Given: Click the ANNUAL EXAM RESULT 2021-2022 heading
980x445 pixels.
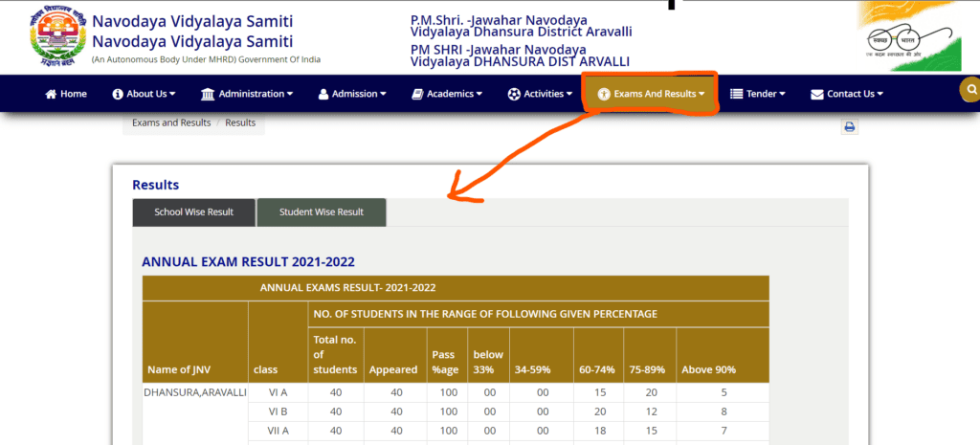Looking at the screenshot, I should (x=248, y=262).
